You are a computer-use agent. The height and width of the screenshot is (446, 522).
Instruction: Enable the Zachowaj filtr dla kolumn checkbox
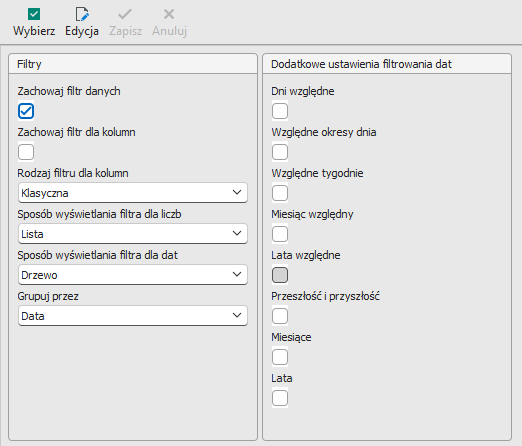pos(26,152)
